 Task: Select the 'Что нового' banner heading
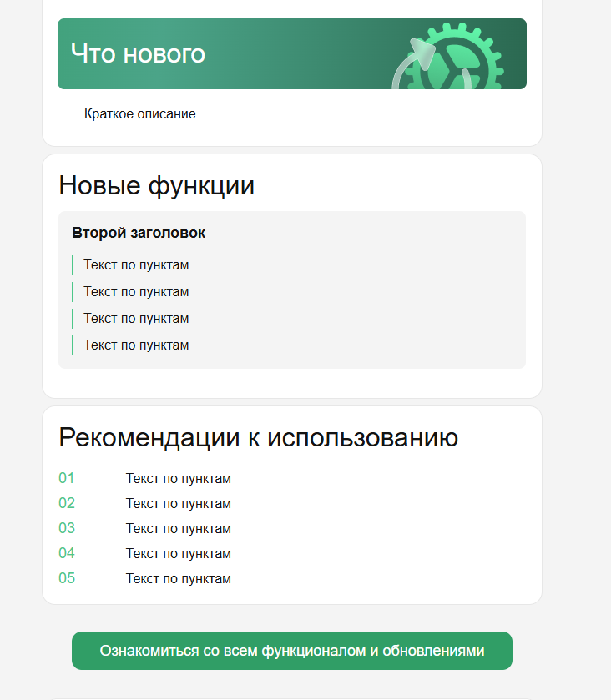[x=138, y=54]
